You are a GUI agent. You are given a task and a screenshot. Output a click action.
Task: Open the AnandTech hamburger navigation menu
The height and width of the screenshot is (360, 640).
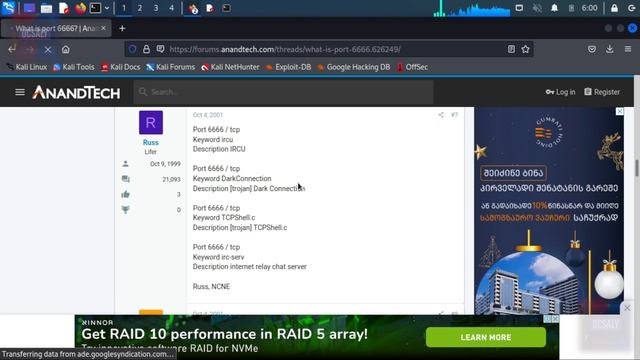pos(20,92)
